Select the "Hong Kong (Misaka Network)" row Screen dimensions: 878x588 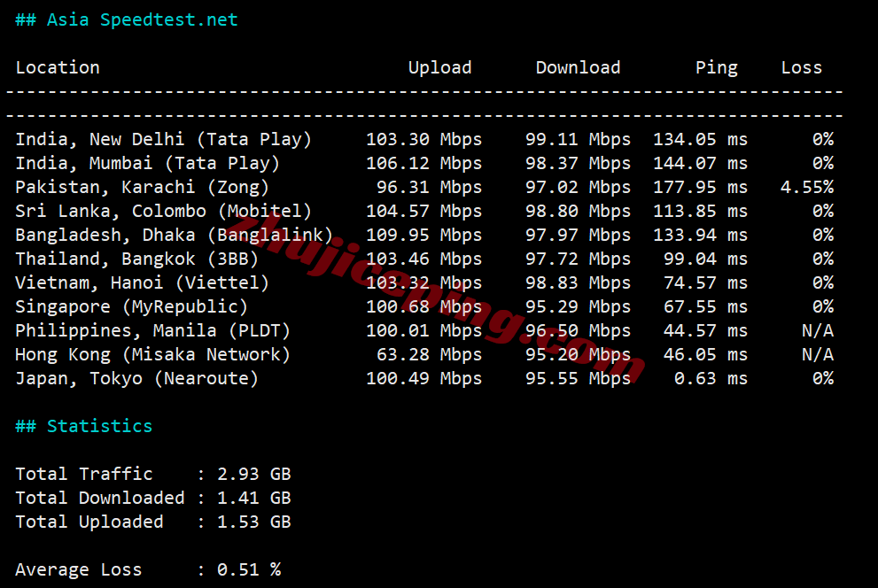(156, 354)
